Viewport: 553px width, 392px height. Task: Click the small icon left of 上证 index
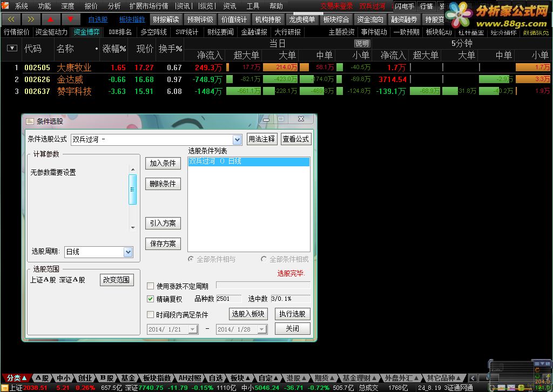tap(4, 388)
